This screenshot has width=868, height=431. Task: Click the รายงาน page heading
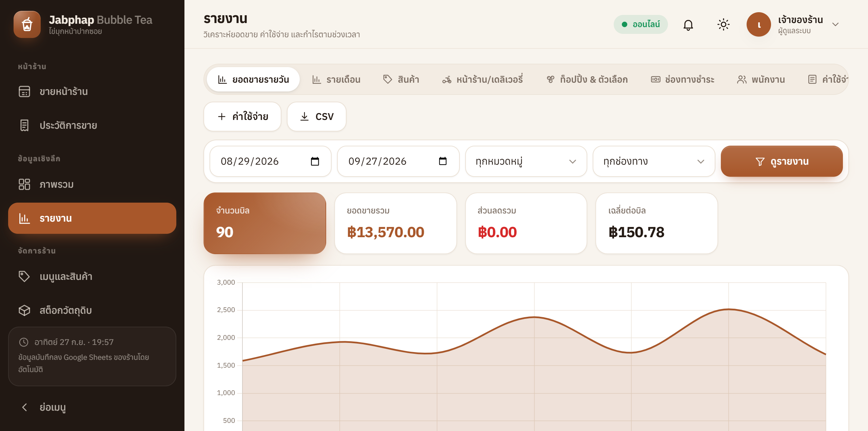[x=225, y=19]
